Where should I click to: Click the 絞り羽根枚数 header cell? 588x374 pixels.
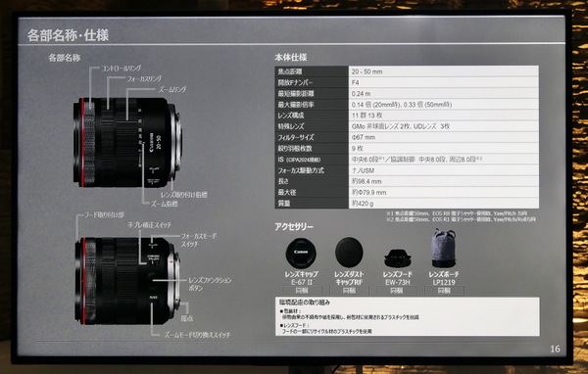(x=312, y=148)
